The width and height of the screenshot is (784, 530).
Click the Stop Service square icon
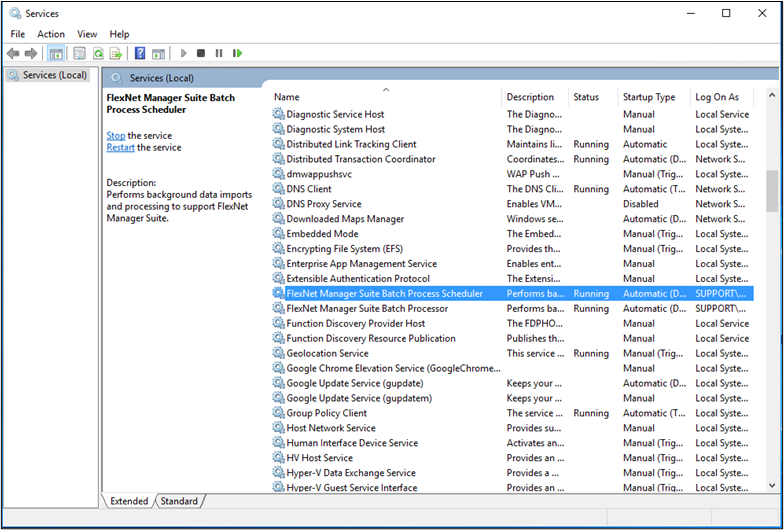click(x=201, y=53)
